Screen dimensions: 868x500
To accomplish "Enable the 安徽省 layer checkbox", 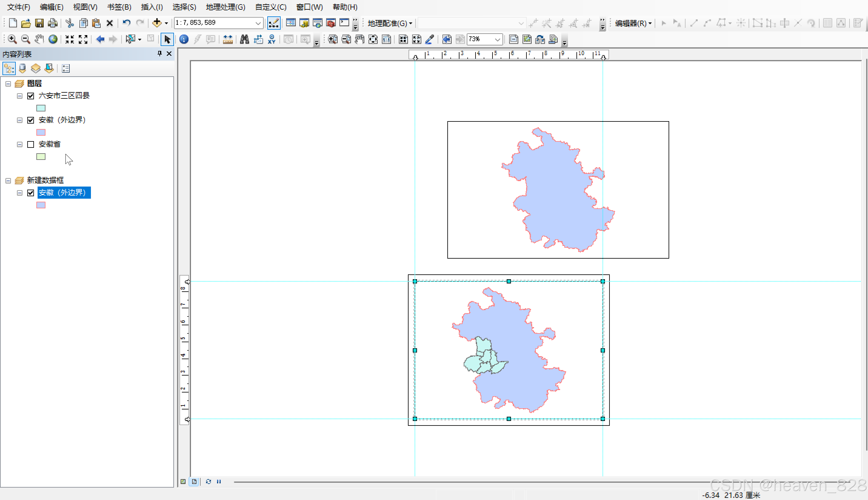I will 31,144.
